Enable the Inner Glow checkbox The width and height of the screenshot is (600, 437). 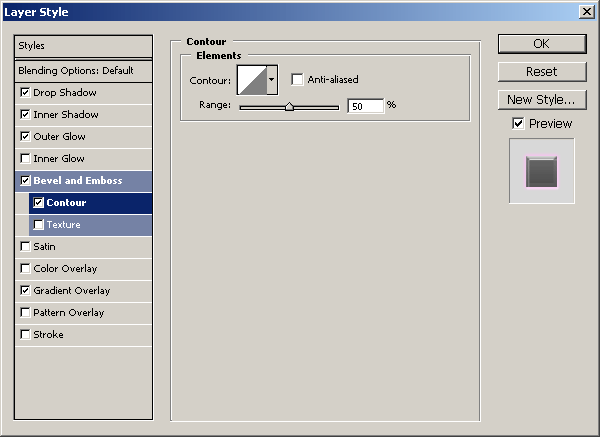coord(25,158)
